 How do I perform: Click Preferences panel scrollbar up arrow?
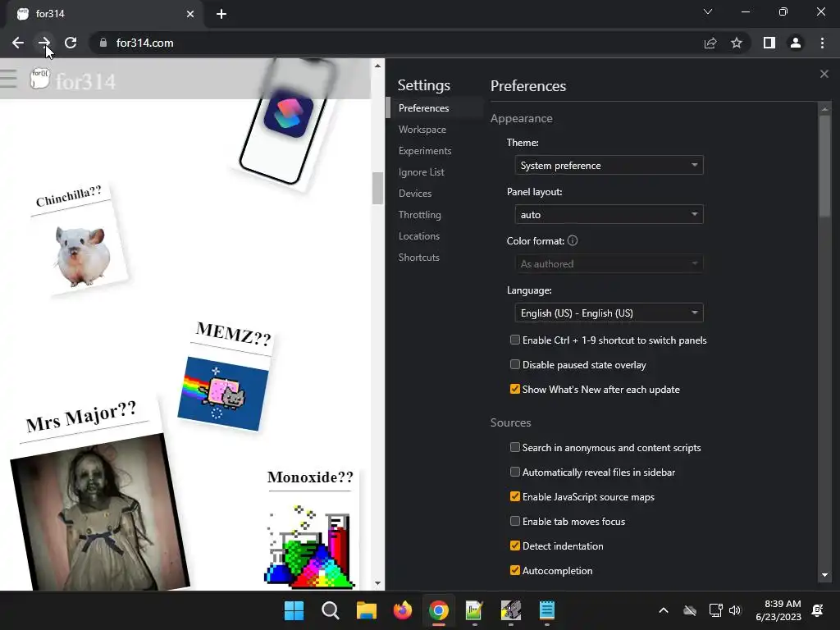pos(824,109)
